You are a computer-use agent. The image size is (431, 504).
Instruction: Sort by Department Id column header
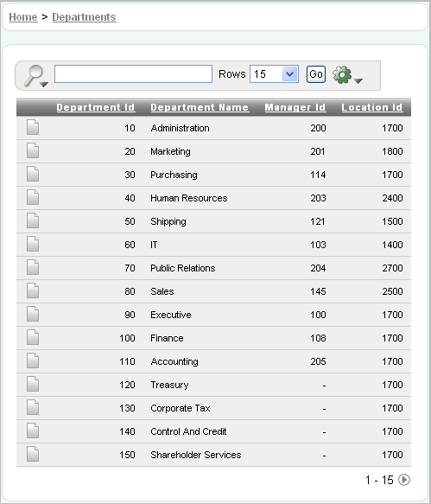click(x=96, y=107)
